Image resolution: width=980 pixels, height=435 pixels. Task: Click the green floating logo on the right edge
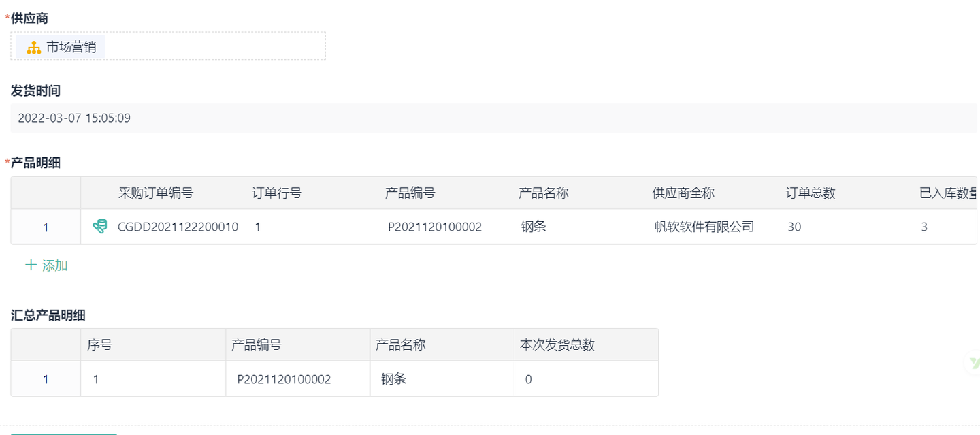click(974, 363)
